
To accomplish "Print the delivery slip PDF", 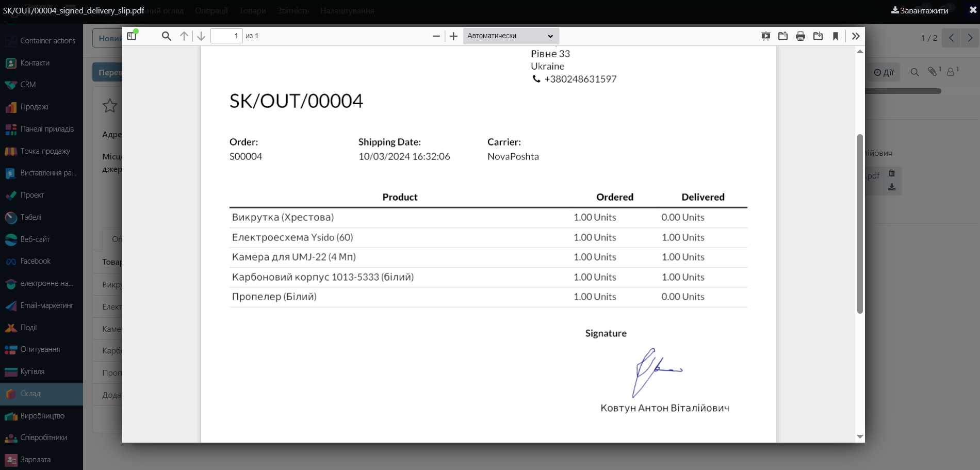I will pyautogui.click(x=801, y=36).
